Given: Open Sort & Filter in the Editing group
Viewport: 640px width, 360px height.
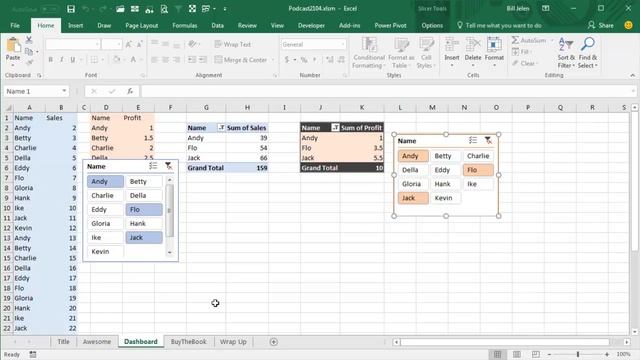Looking at the screenshot, I should (x=566, y=53).
